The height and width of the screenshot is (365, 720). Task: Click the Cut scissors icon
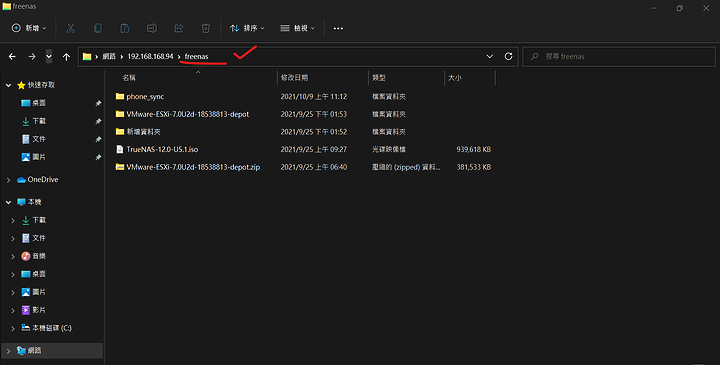(71, 28)
